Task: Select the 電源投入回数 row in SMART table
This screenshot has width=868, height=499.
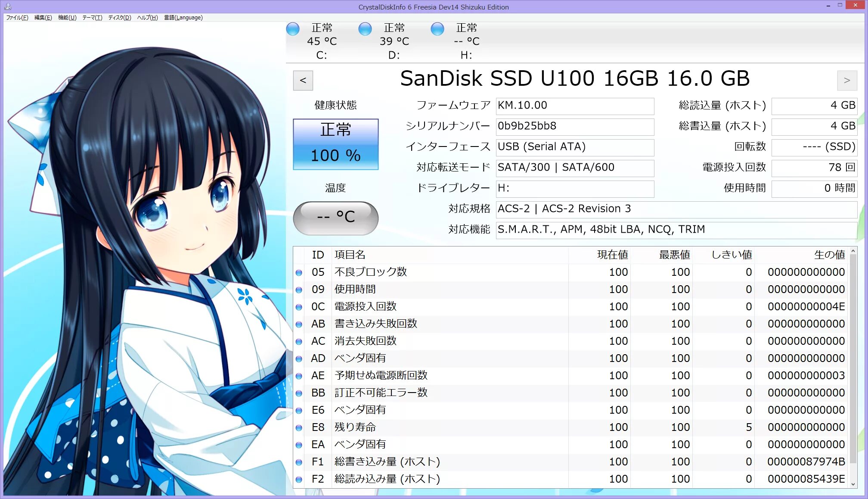Action: coord(571,307)
